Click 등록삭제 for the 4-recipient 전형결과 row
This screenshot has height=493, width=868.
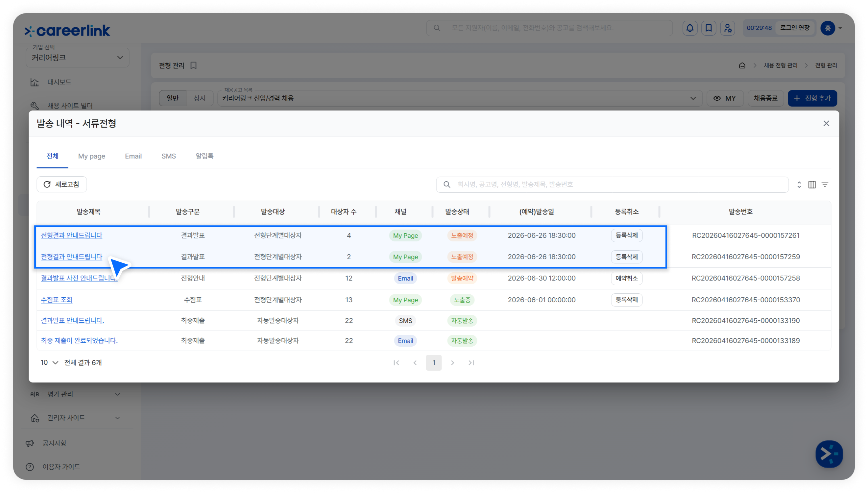point(627,235)
